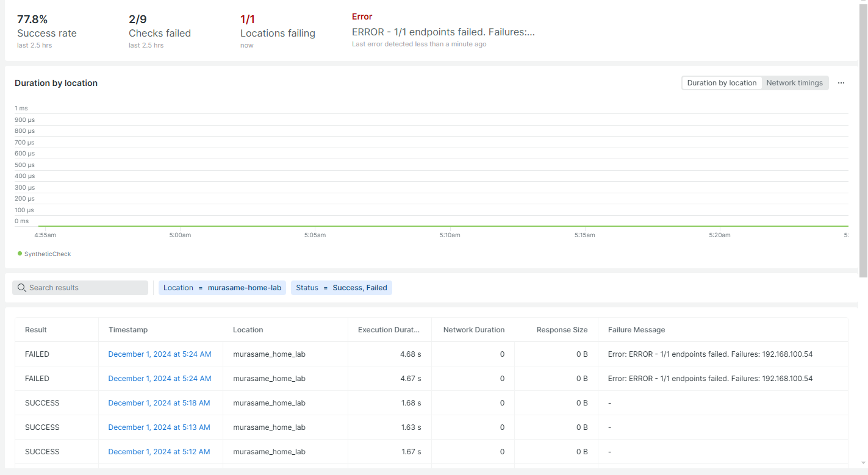
Task: Switch to the Network timings view
Action: [794, 83]
